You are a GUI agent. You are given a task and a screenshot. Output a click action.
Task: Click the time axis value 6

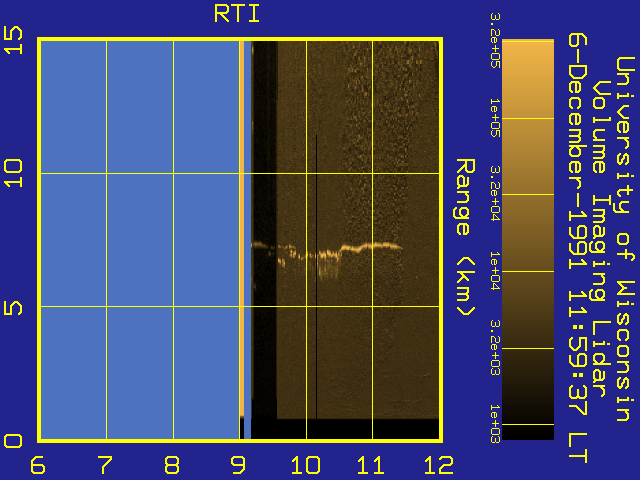point(38,465)
